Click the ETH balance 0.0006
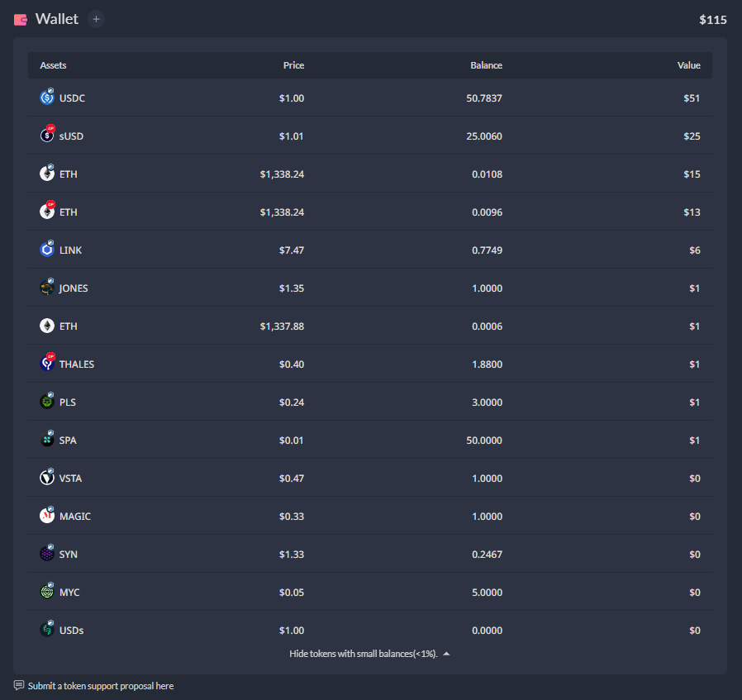This screenshot has width=742, height=700. (x=487, y=326)
